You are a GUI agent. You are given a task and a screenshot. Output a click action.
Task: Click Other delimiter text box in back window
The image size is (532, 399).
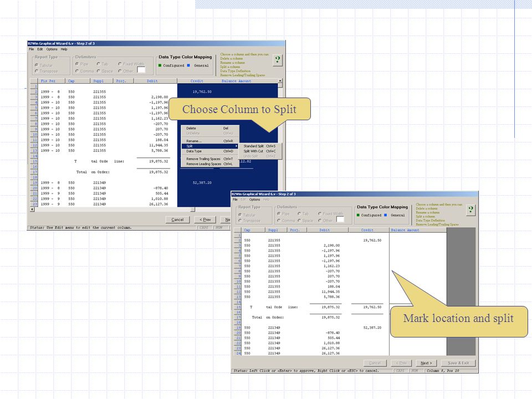point(141,70)
